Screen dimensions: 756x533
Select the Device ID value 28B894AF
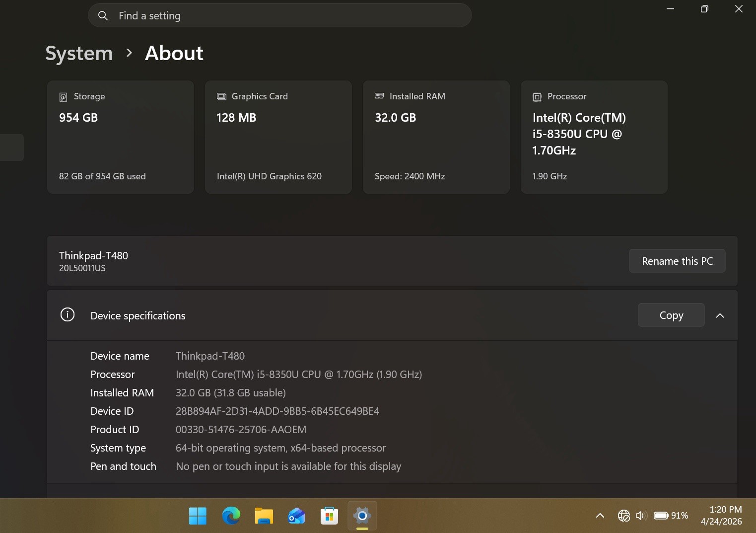point(277,411)
